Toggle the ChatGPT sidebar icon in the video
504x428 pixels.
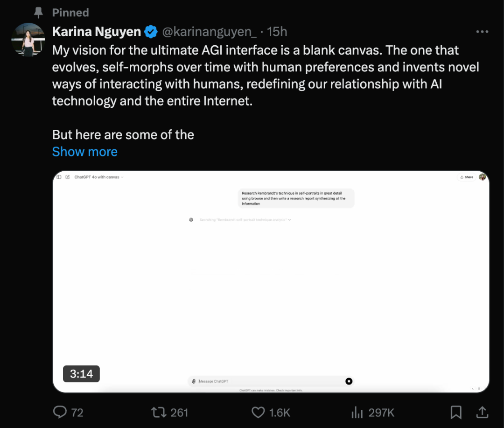(59, 177)
